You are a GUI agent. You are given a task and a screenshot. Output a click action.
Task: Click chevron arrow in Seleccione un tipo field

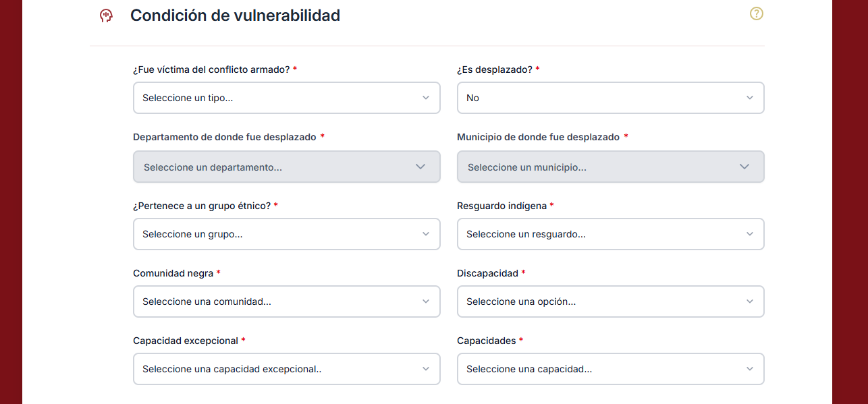pos(426,98)
